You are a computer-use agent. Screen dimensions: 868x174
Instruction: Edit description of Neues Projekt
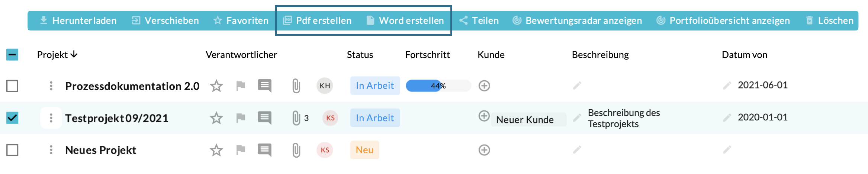[577, 150]
